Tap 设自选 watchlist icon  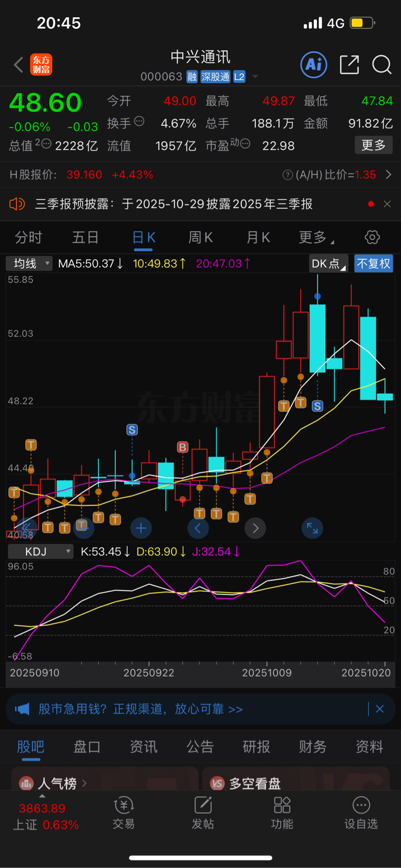point(361,813)
